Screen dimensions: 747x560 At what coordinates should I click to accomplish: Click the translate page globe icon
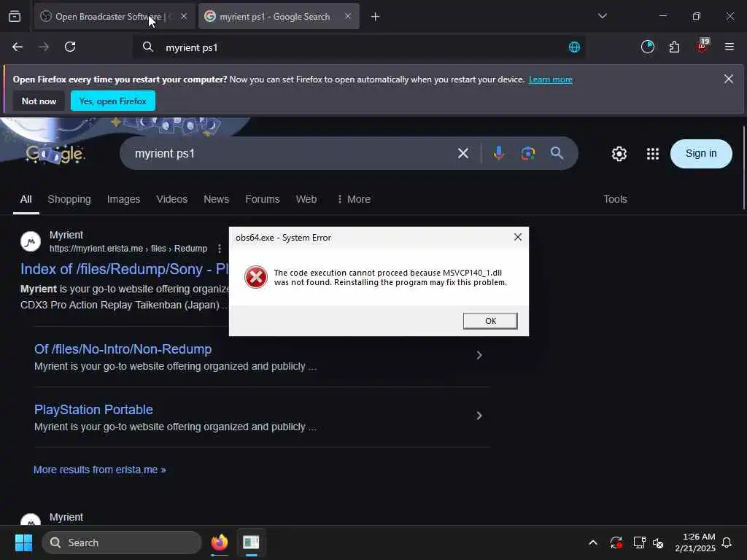(575, 47)
